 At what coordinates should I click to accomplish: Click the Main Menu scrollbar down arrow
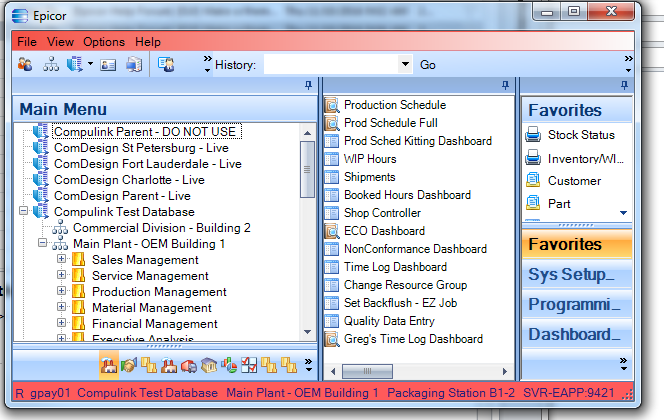307,332
